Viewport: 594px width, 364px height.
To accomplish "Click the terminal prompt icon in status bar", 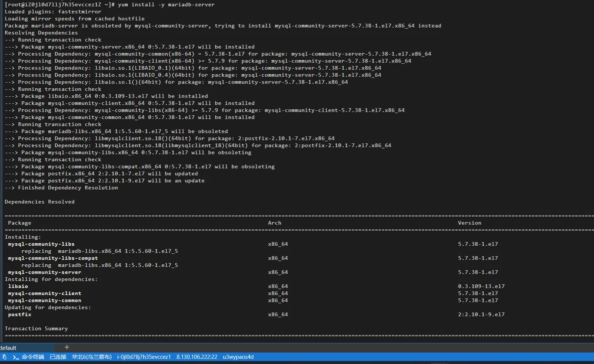I will point(16,357).
